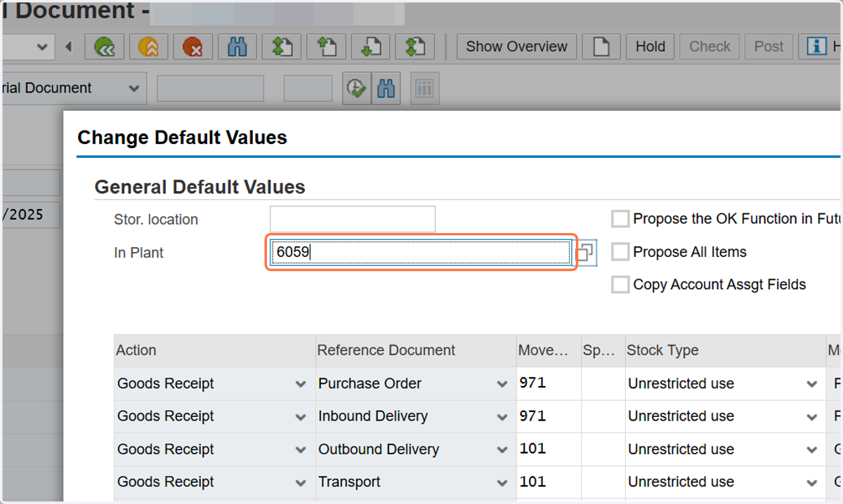Click the Sp... column header
Screen dimensions: 843x504
tap(603, 350)
